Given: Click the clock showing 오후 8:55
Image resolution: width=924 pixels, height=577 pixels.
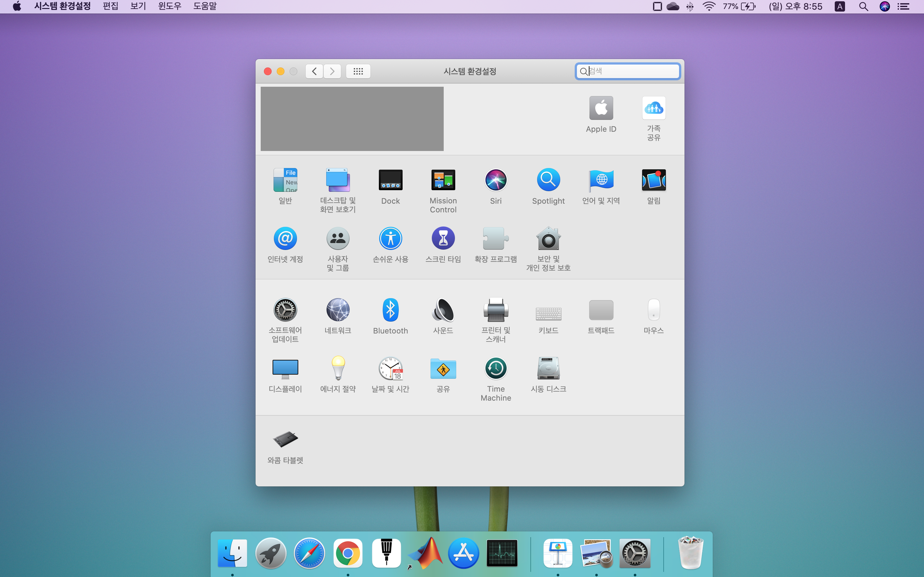Looking at the screenshot, I should click(796, 6).
